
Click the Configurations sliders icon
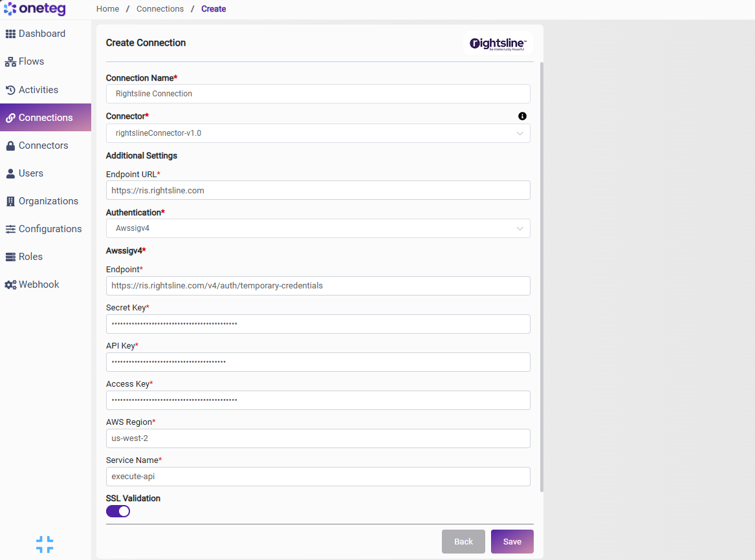(x=10, y=230)
